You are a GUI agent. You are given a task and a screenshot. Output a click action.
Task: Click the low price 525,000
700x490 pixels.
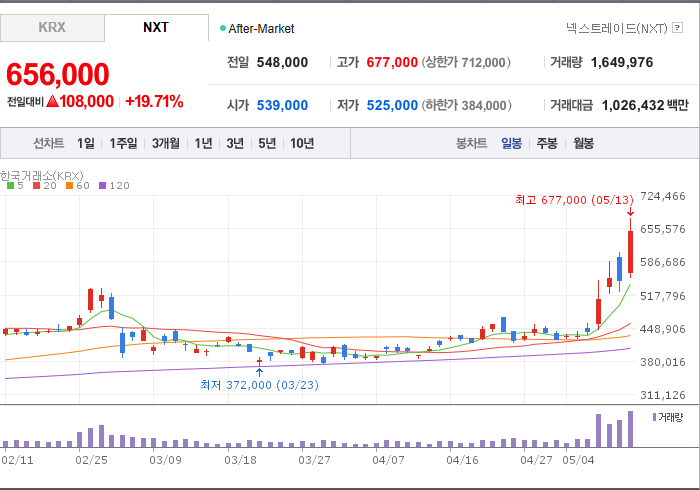click(x=392, y=105)
